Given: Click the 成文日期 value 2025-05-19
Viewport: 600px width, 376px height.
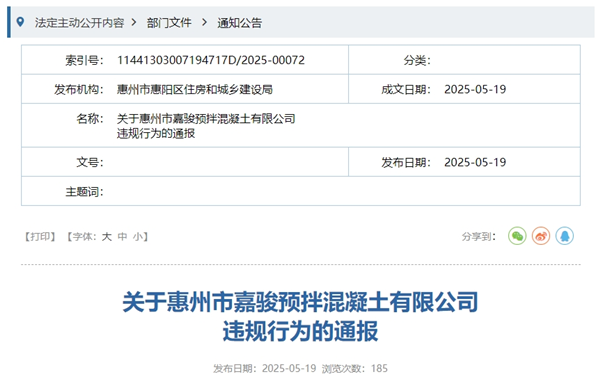Looking at the screenshot, I should tap(475, 90).
